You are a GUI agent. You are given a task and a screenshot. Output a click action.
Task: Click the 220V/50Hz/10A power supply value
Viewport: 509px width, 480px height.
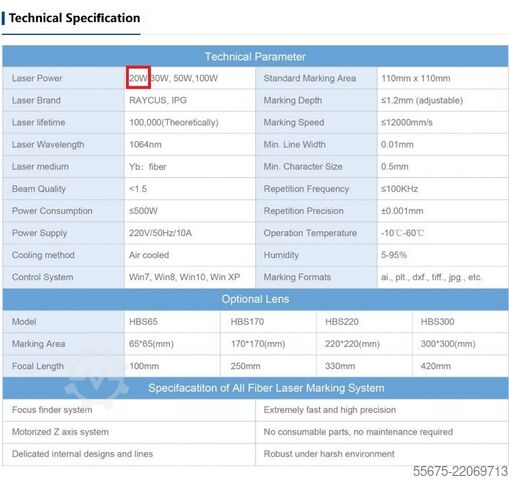pyautogui.click(x=160, y=233)
